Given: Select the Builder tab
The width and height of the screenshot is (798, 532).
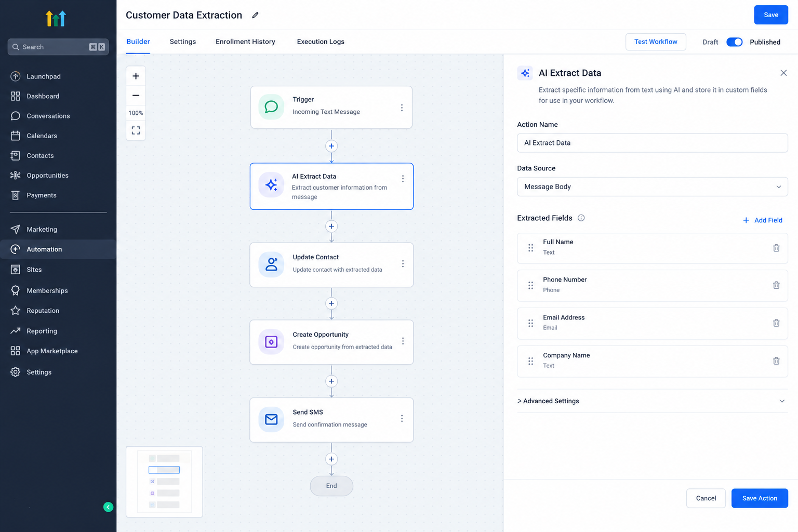Looking at the screenshot, I should tap(138, 42).
